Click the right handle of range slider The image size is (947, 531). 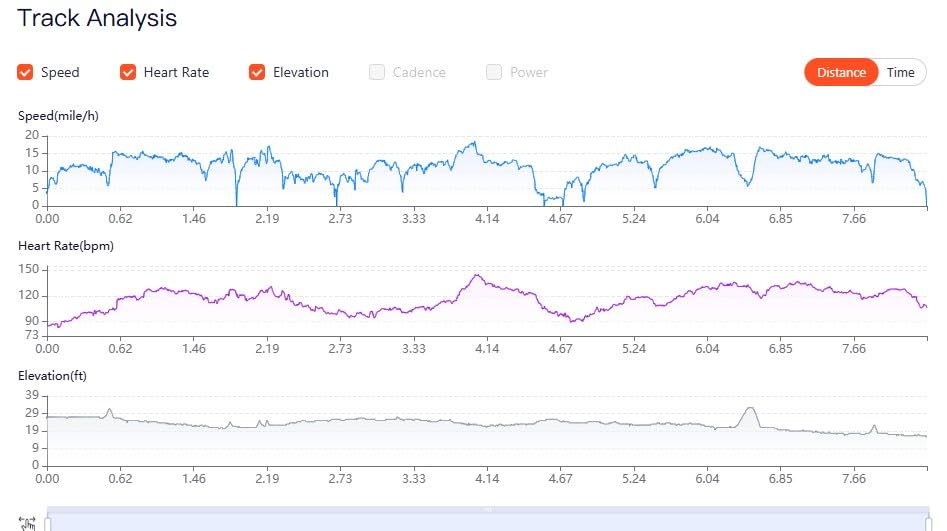[x=928, y=522]
